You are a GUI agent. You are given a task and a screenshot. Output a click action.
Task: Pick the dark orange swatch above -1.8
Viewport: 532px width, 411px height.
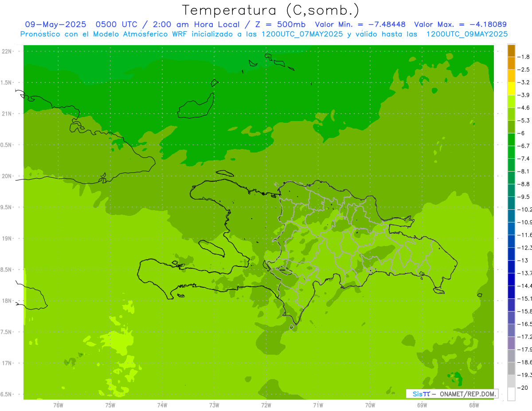click(x=511, y=51)
